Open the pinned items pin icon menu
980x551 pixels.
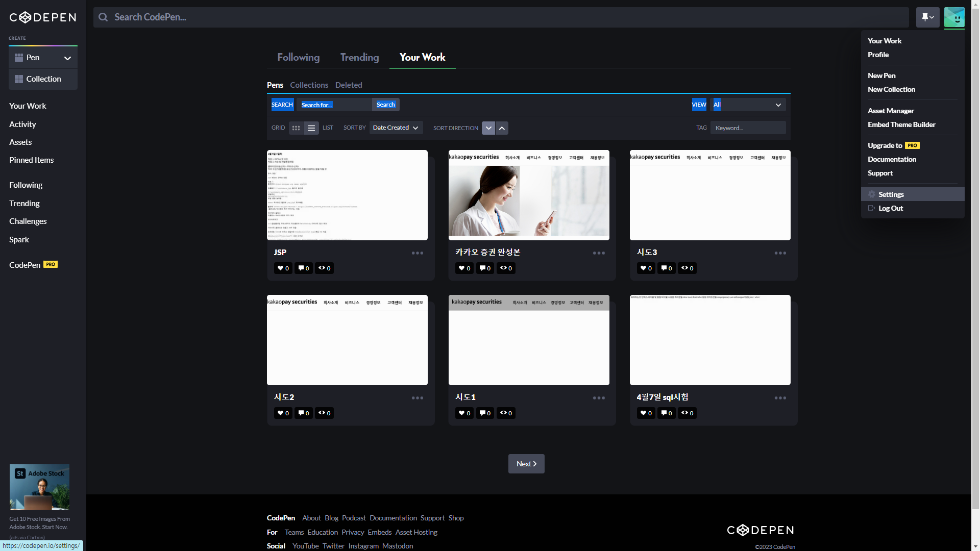pos(927,17)
